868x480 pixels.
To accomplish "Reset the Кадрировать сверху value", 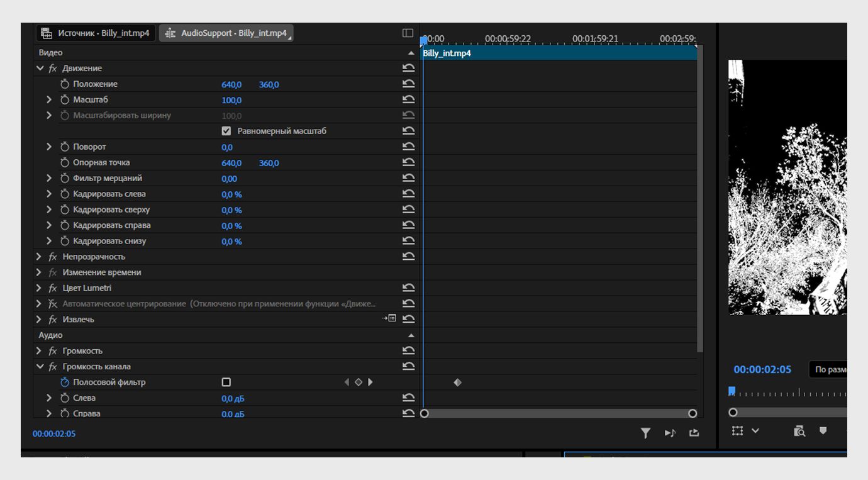I will [x=409, y=209].
